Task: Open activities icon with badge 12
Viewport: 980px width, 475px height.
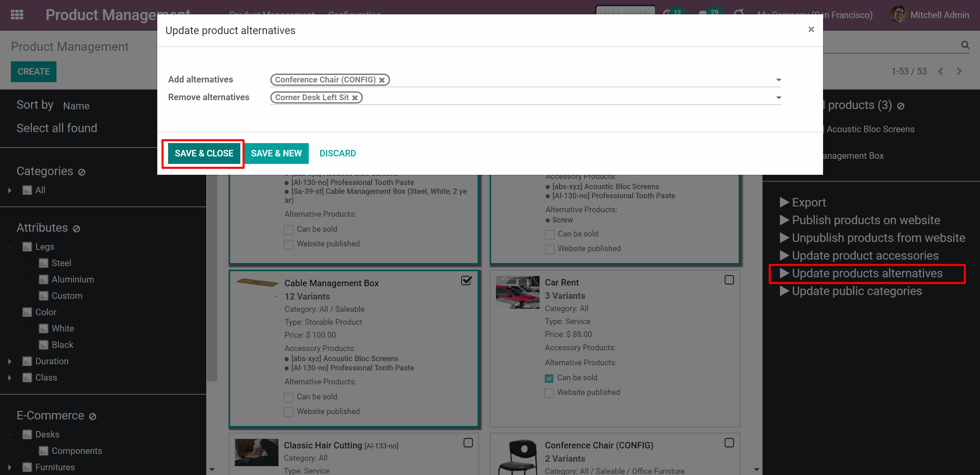Action: pyautogui.click(x=673, y=14)
